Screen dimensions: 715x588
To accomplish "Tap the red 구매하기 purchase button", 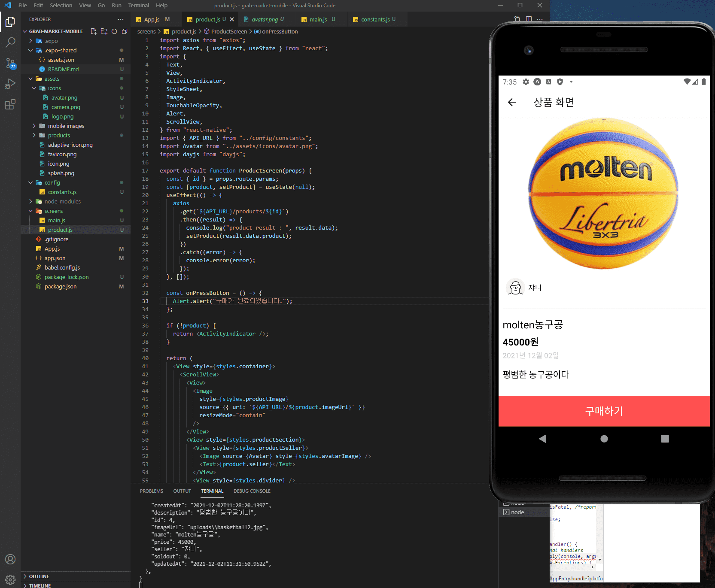I will click(604, 411).
